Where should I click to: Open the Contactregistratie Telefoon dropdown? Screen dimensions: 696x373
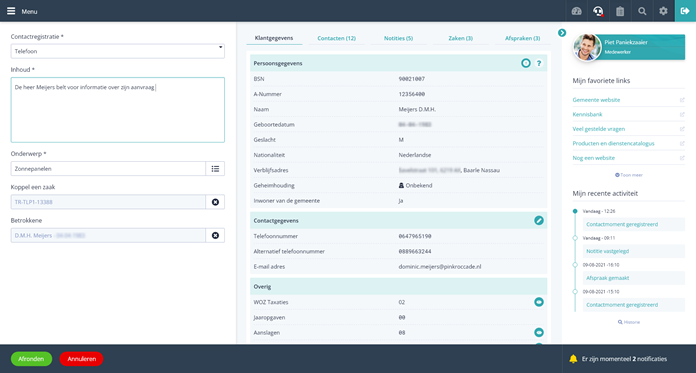pyautogui.click(x=118, y=51)
